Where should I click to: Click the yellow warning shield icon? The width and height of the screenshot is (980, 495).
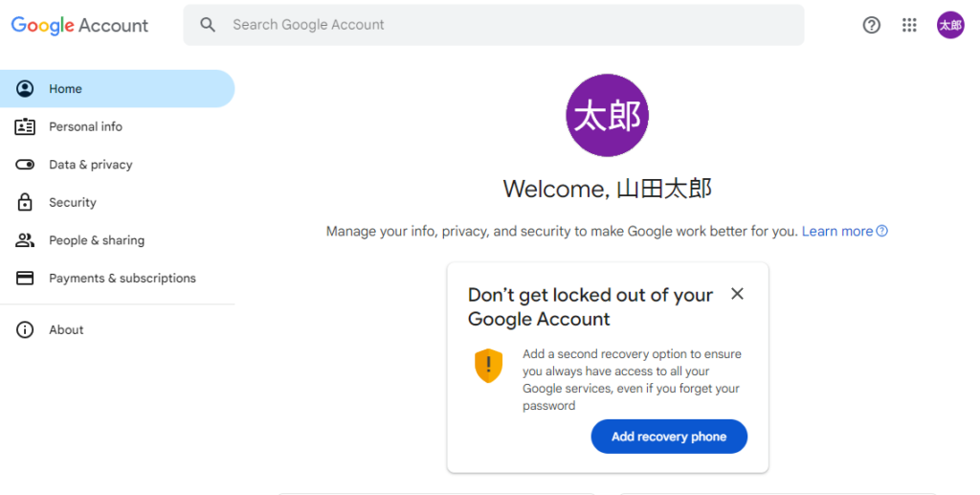(488, 366)
